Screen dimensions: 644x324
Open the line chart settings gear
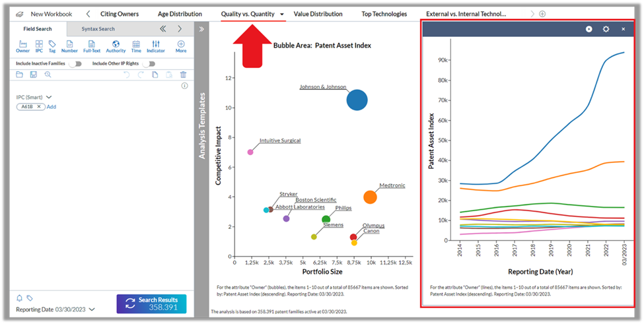click(606, 29)
